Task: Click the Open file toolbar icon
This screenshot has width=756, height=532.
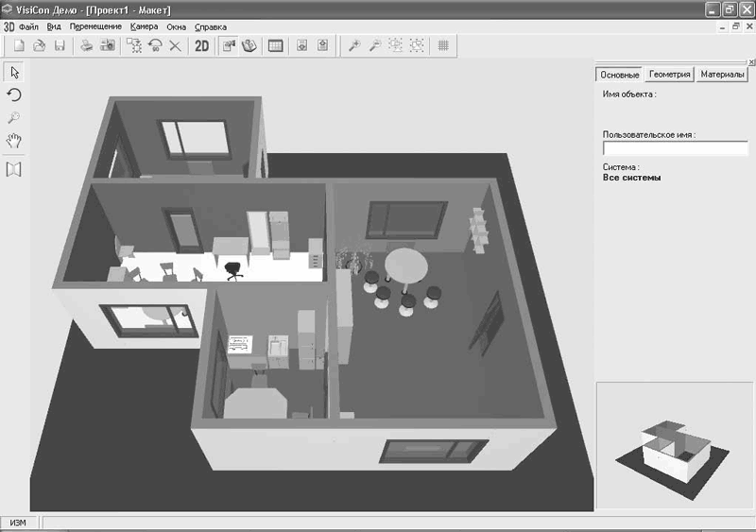Action: pos(39,45)
